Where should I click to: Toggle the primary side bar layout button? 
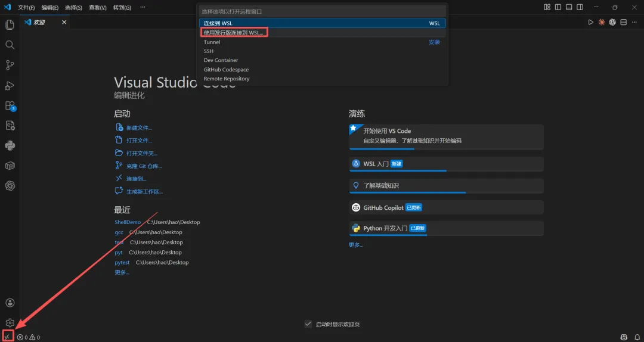(558, 7)
